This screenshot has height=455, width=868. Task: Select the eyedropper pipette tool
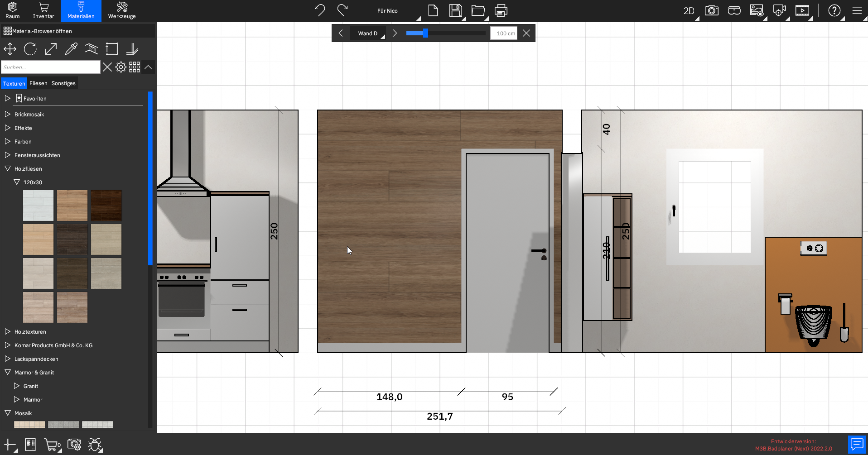pyautogui.click(x=71, y=49)
